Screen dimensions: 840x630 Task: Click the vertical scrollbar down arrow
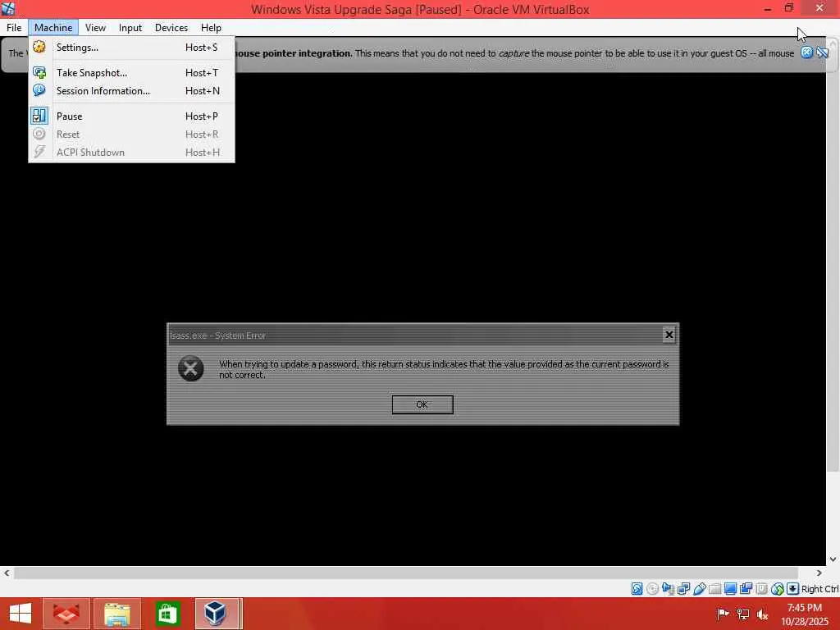pos(833,559)
